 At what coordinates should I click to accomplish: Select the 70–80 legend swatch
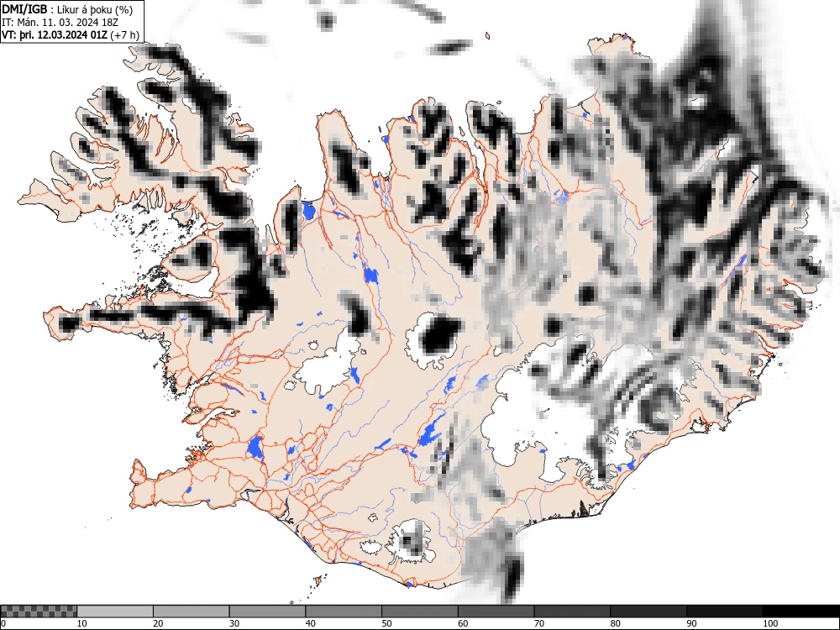click(x=571, y=612)
